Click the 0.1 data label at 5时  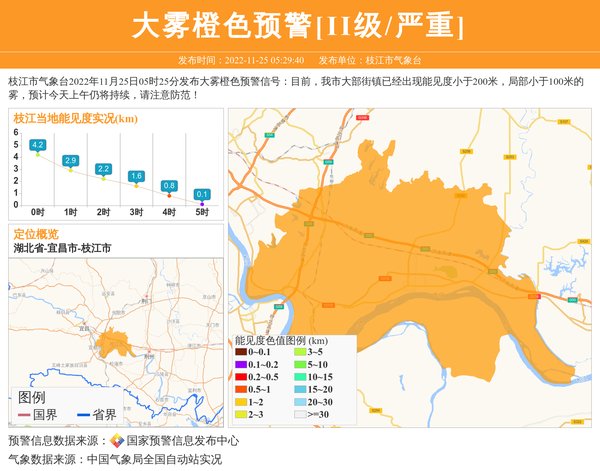coord(202,194)
